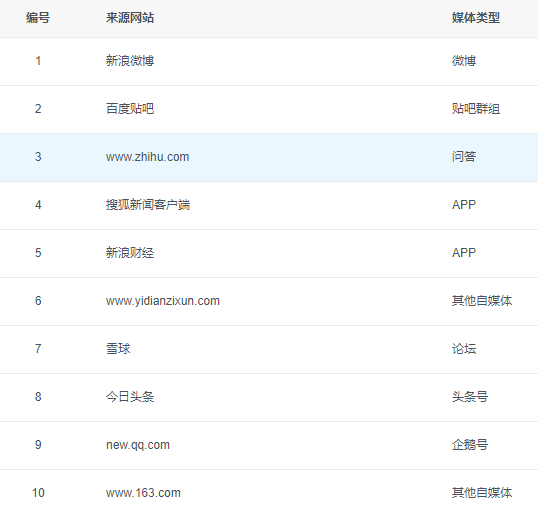The width and height of the screenshot is (538, 515).
Task: Click the 贴吧群组 media type cell
Action: (476, 109)
